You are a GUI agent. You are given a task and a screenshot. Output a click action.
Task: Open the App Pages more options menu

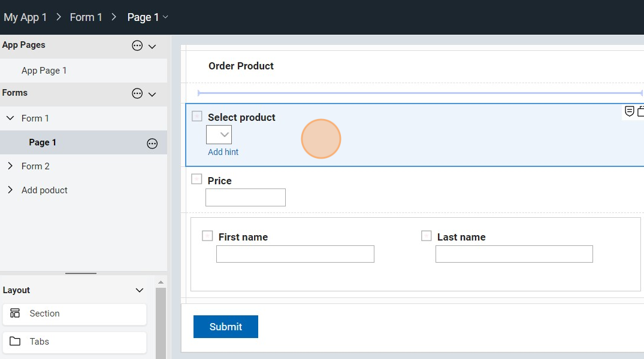[137, 45]
